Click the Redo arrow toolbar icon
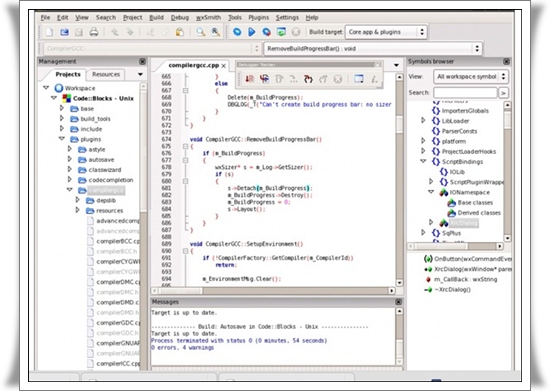This screenshot has width=550, height=391. (130, 32)
